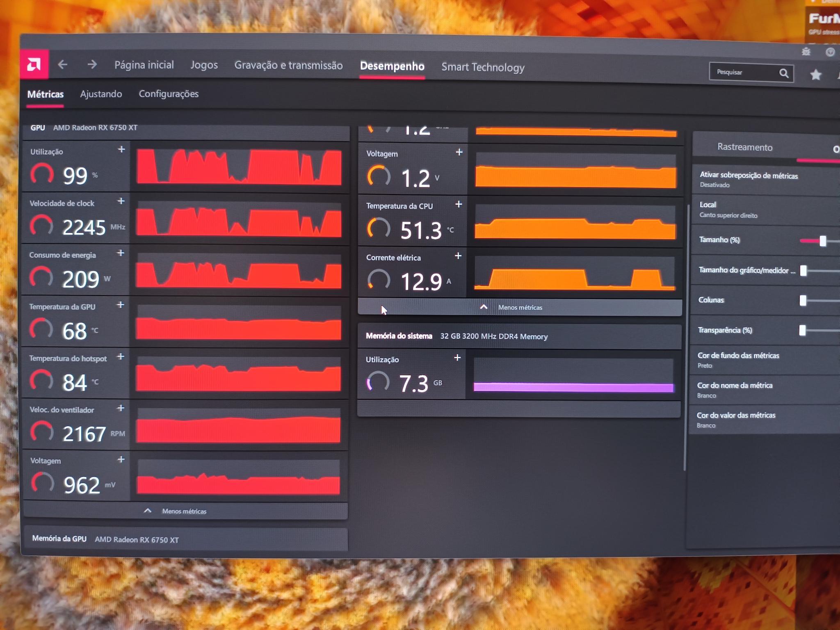Add Temperatura da GPU metric with plus
Image resolution: width=840 pixels, height=630 pixels.
tap(121, 305)
